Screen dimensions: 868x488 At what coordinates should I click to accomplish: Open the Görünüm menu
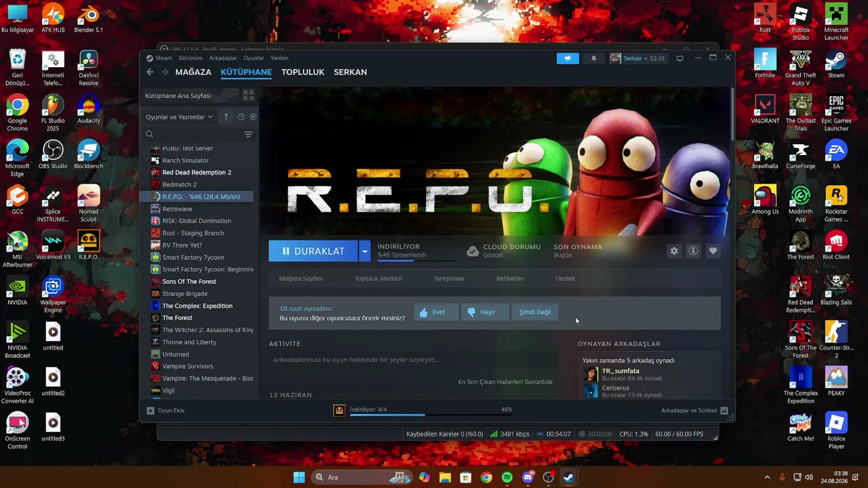click(191, 58)
